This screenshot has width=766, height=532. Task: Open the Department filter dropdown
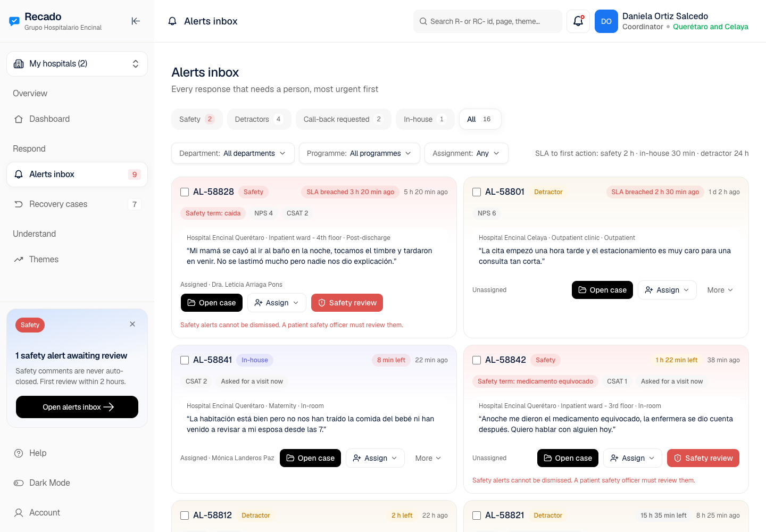click(233, 153)
